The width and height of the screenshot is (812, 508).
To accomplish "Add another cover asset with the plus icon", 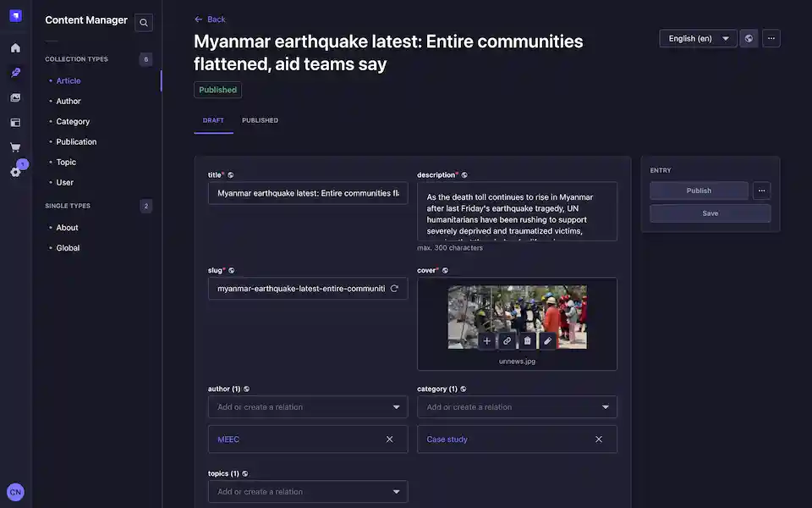I will pos(486,340).
